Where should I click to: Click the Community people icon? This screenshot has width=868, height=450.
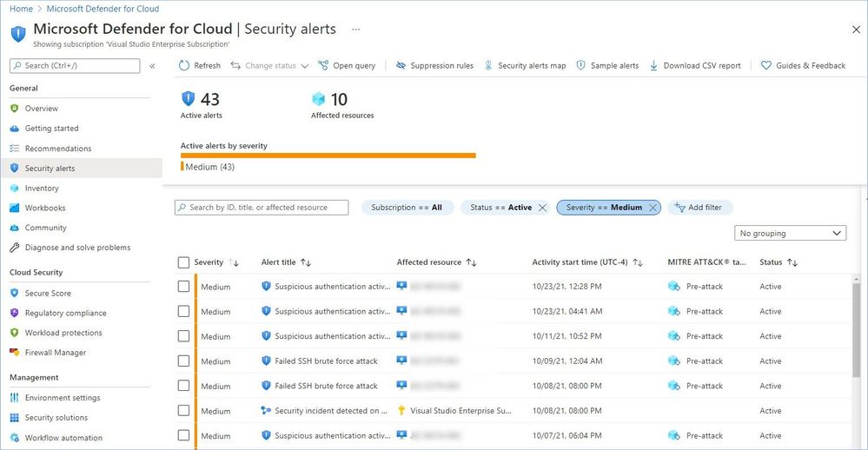(15, 228)
